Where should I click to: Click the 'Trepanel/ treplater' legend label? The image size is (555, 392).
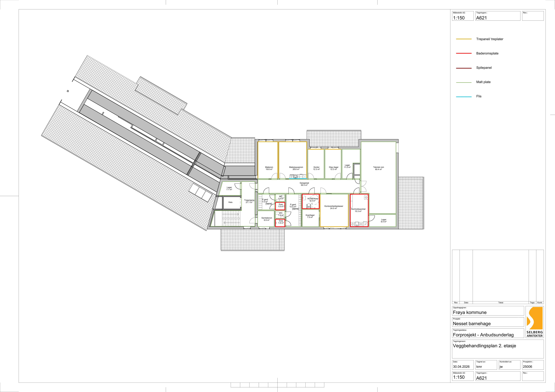(490, 39)
